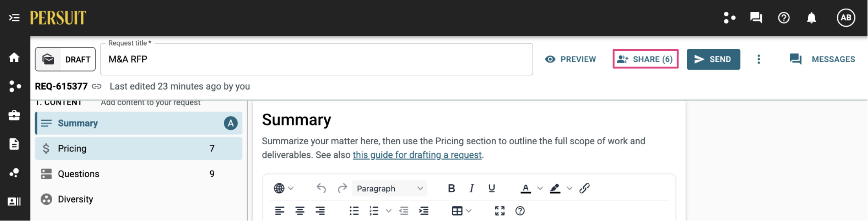Click the Home icon in left sidebar
The image size is (868, 221).
tap(14, 57)
